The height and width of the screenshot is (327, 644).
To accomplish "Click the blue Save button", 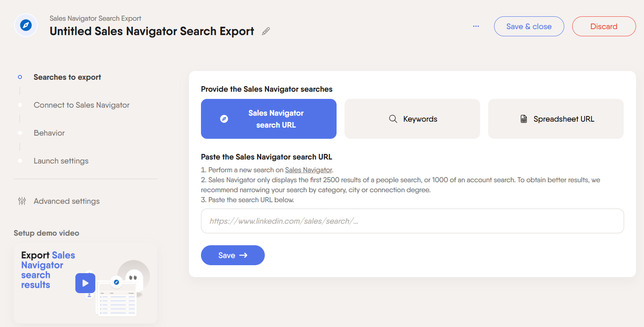I will (x=233, y=255).
